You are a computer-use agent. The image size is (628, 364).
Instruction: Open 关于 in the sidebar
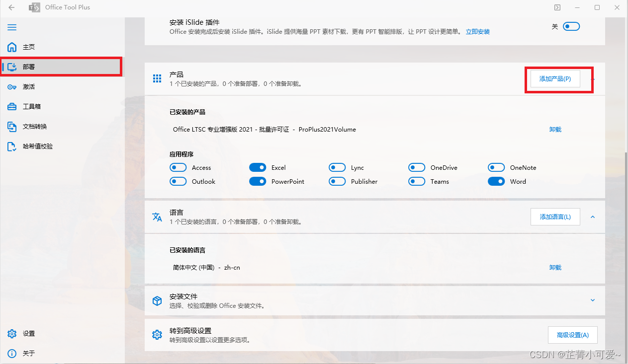(62, 354)
